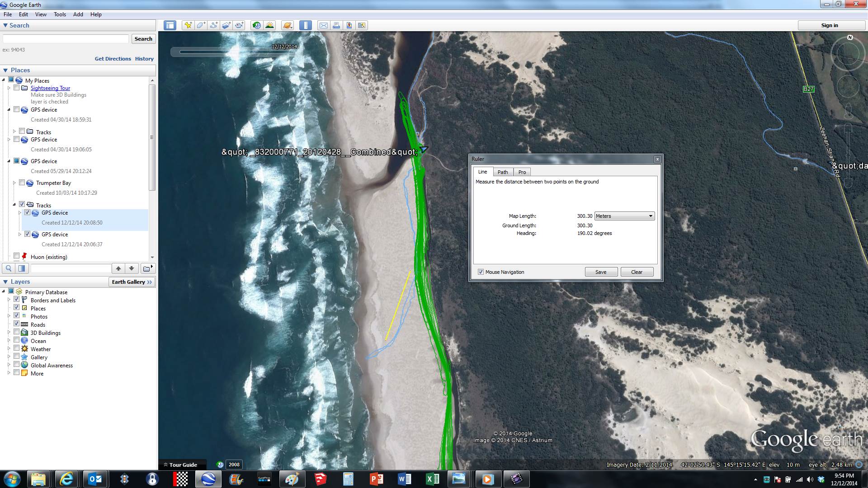This screenshot has width=868, height=488.
Task: Select the Add Path tool
Action: (213, 25)
